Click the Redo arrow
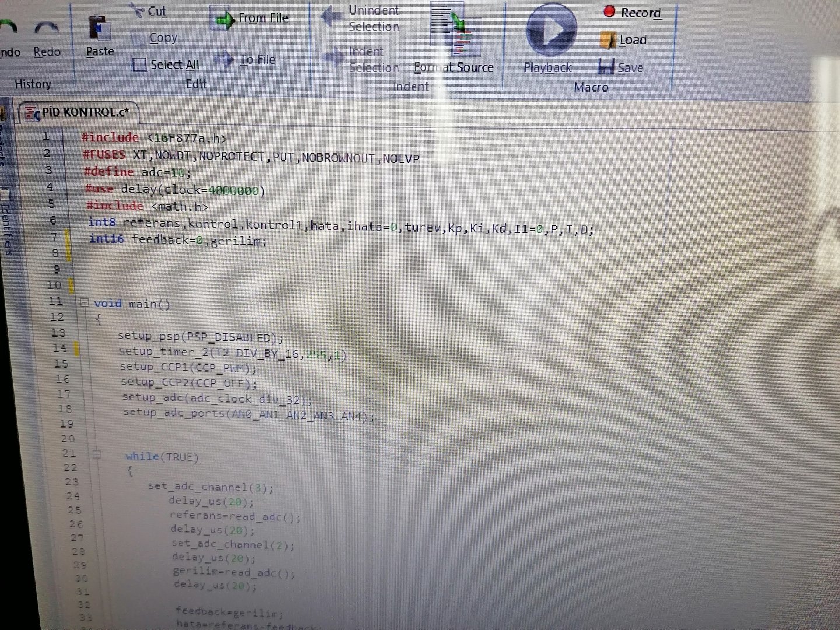840x630 pixels. [x=47, y=29]
